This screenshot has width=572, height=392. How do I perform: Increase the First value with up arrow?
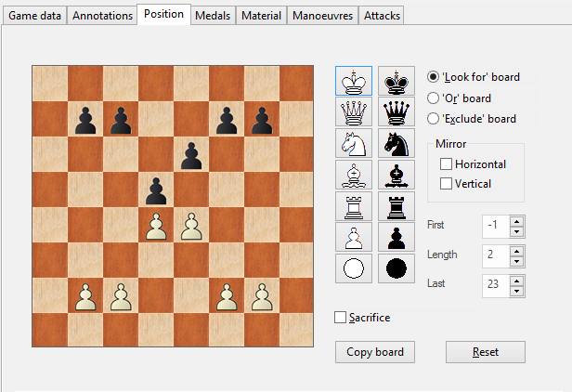(517, 221)
